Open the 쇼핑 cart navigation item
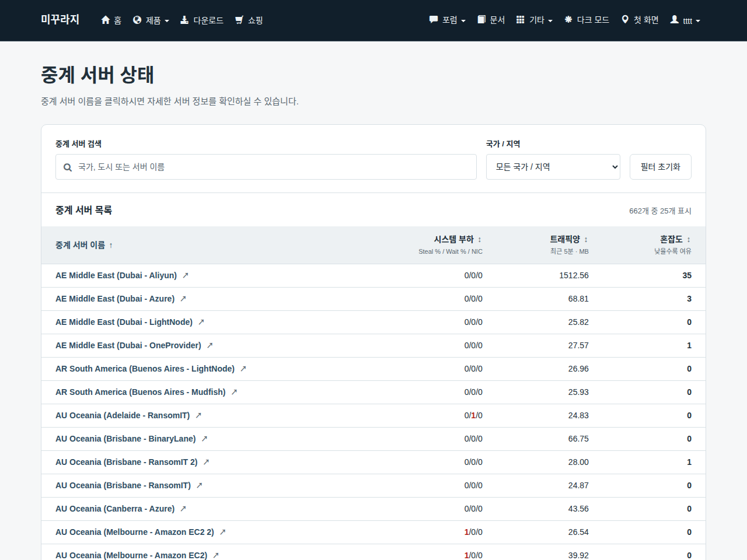Viewport: 747px width, 560px height. (x=249, y=20)
